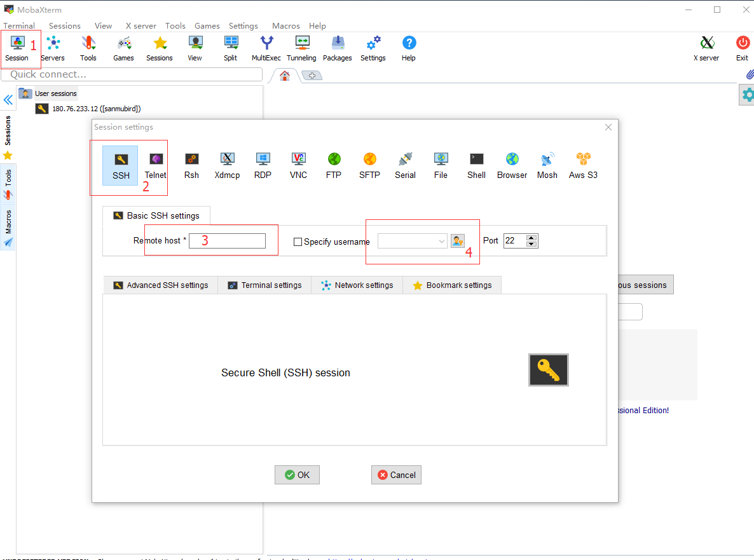The height and width of the screenshot is (560, 754).
Task: Switch to Advanced SSH settings tab
Action: pyautogui.click(x=161, y=285)
